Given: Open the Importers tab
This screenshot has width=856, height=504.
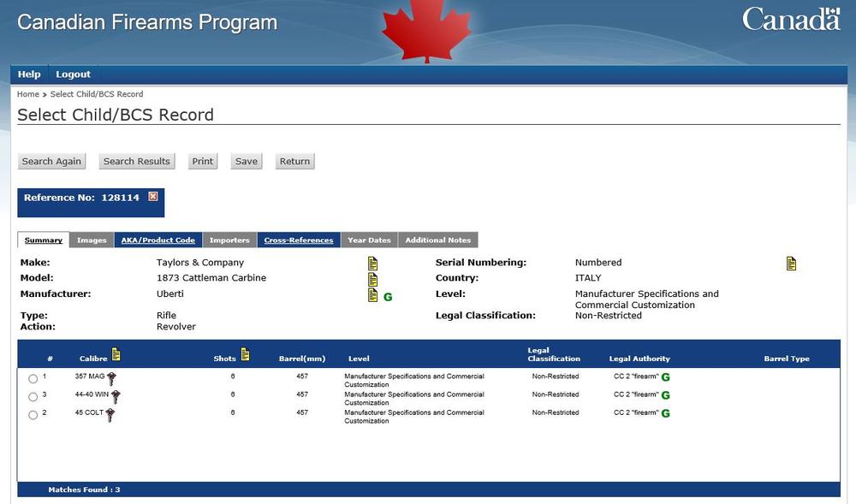Looking at the screenshot, I should click(x=229, y=240).
